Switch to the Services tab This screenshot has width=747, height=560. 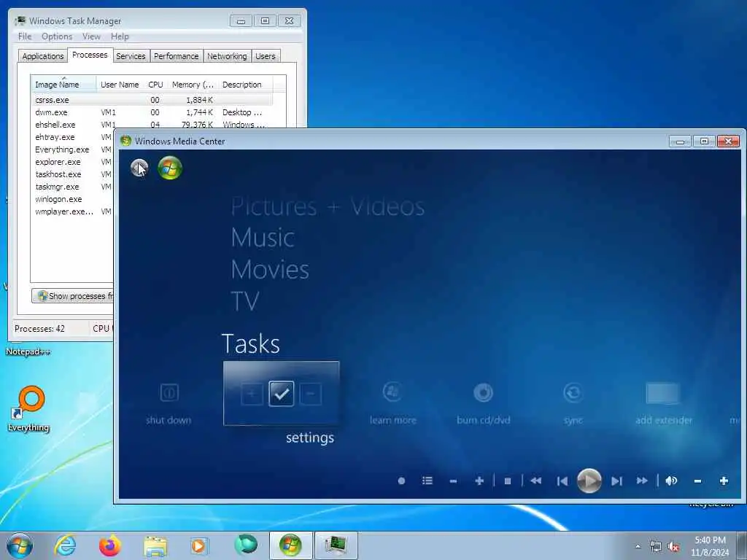coord(131,56)
